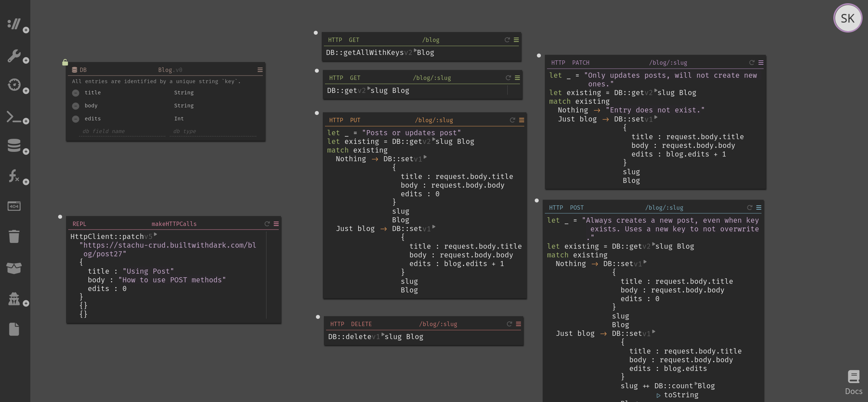The image size is (868, 402).
Task: Open the hamburger menu on the PUT handler
Action: (x=521, y=120)
